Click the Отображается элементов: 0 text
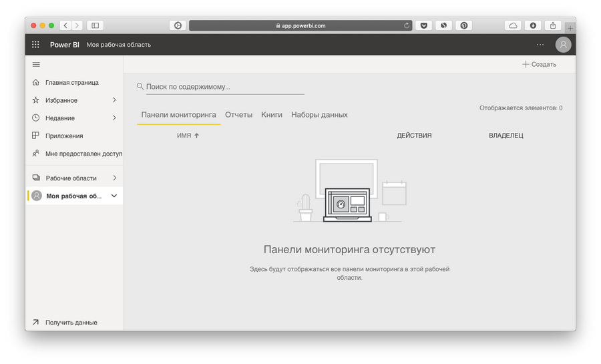The image size is (601, 364). point(521,108)
